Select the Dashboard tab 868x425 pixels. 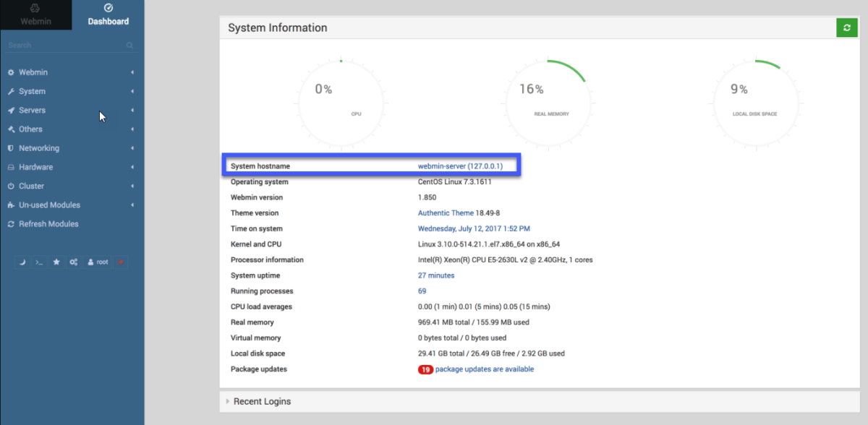click(x=108, y=14)
